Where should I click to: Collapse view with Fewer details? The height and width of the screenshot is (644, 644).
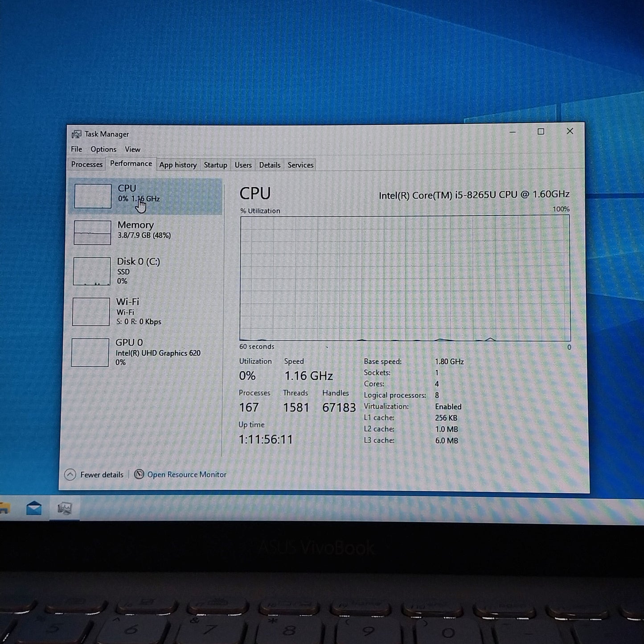tap(94, 475)
